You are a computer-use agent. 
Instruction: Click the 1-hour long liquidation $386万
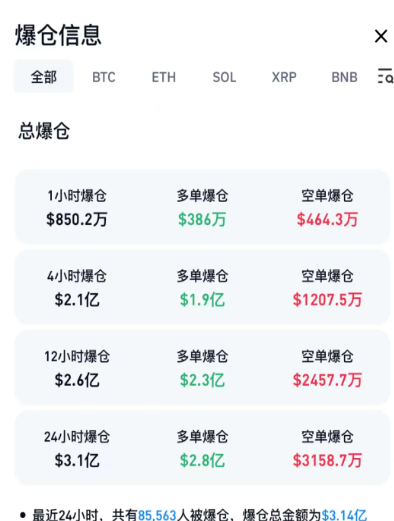pos(202,220)
